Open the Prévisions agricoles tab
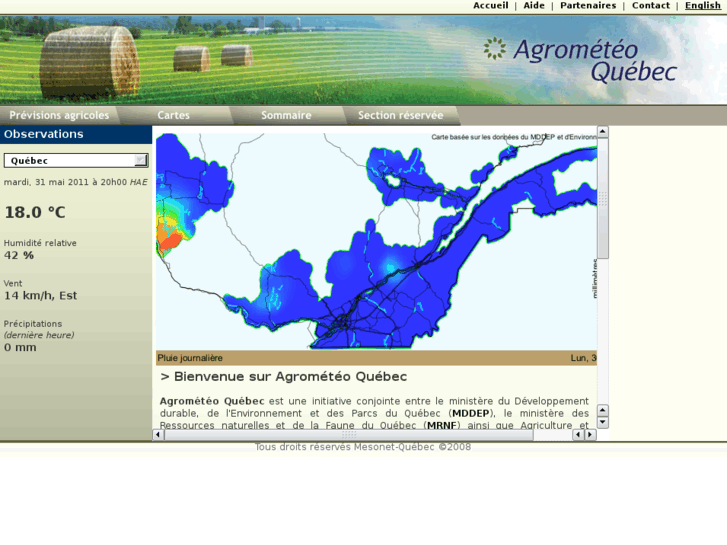The width and height of the screenshot is (727, 545). tap(59, 115)
